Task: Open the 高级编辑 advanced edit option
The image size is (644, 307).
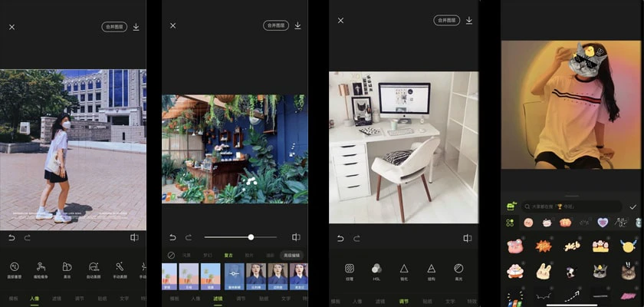Action: click(291, 255)
